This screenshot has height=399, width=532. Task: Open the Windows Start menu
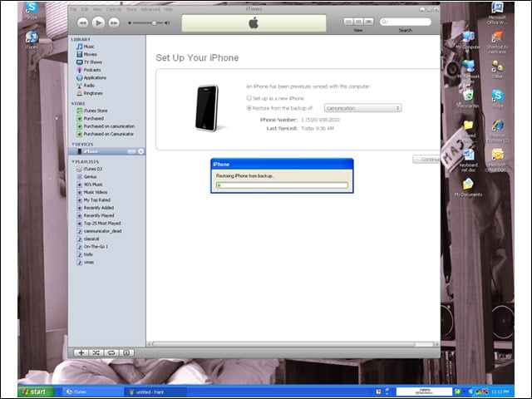tap(37, 392)
